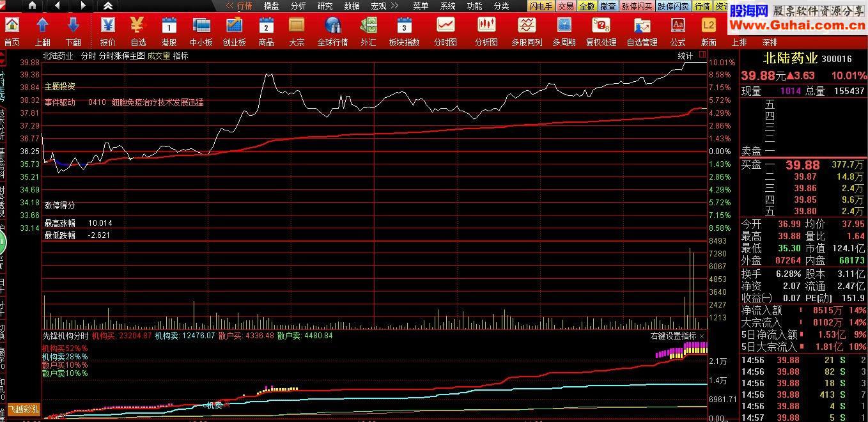Click the 闪电手 quick trade button
Viewport: 868px width, 422px height.
(x=541, y=6)
